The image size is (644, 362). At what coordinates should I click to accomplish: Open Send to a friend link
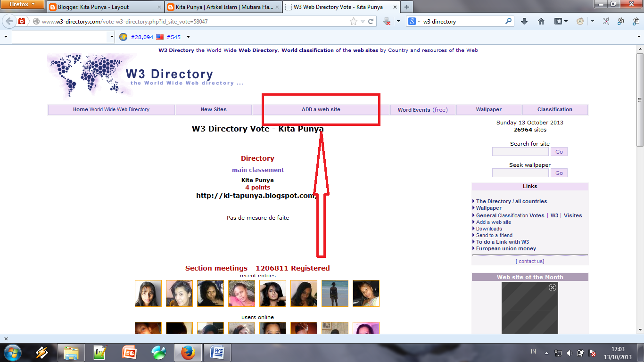click(x=494, y=235)
